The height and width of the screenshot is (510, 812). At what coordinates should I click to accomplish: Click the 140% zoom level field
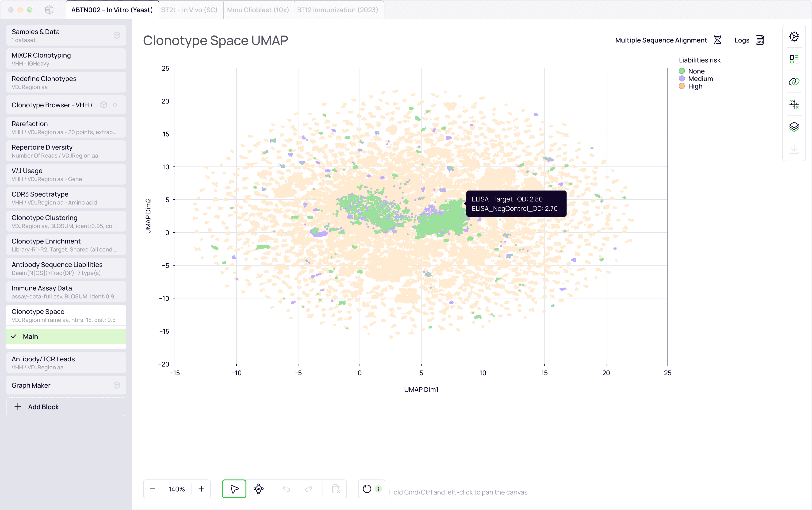coord(177,489)
